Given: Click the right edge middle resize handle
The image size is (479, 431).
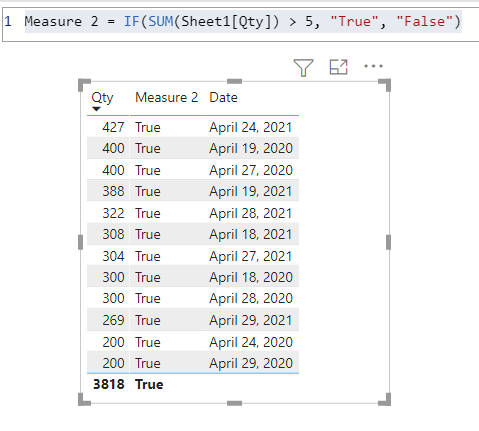Looking at the screenshot, I should click(x=388, y=242).
